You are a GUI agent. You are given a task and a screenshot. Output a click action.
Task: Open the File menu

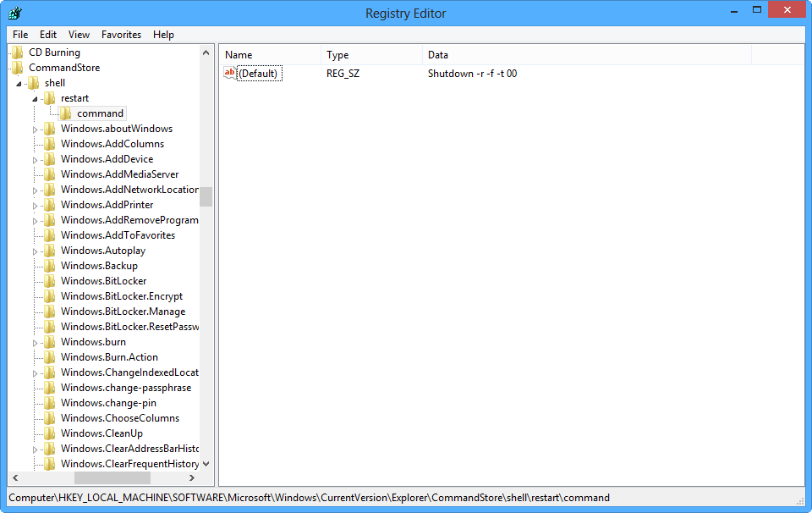[x=20, y=35]
